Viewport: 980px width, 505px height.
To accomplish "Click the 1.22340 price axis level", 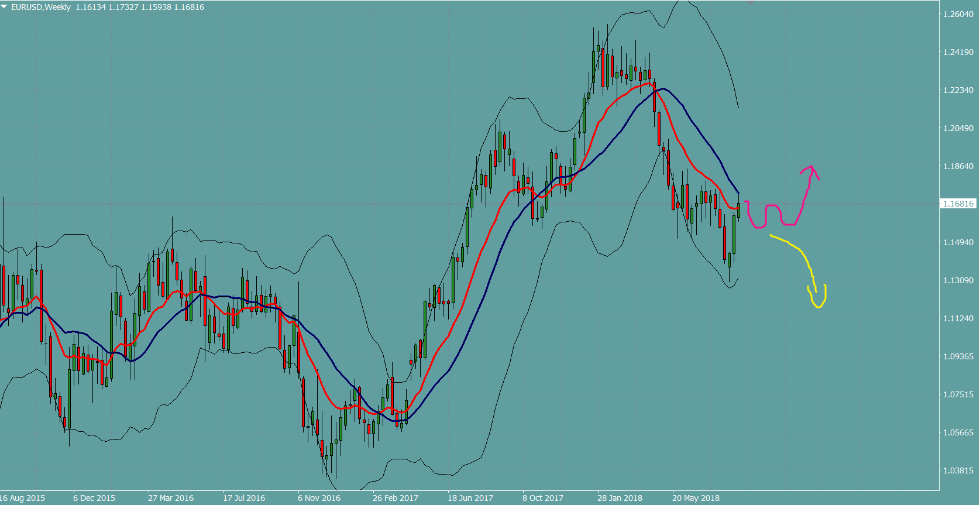I will coord(958,90).
